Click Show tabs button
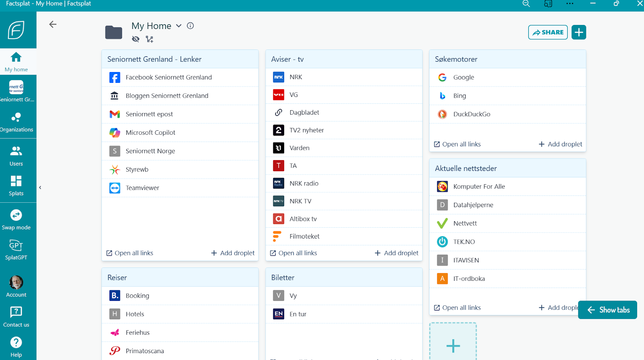The image size is (644, 360). (608, 310)
